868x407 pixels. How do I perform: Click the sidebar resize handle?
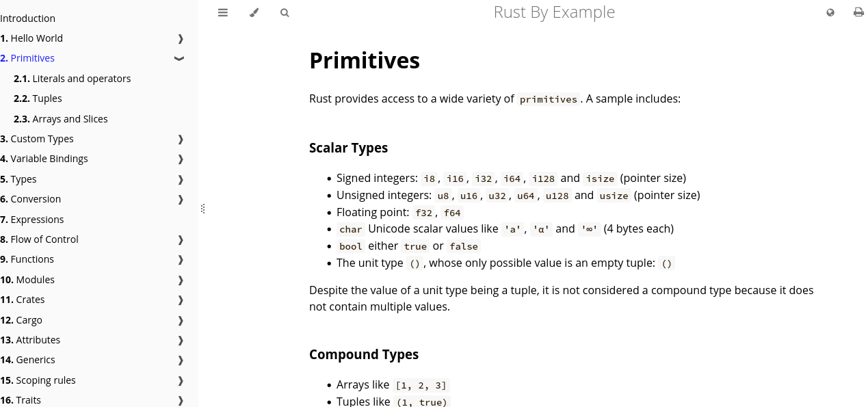(x=203, y=209)
